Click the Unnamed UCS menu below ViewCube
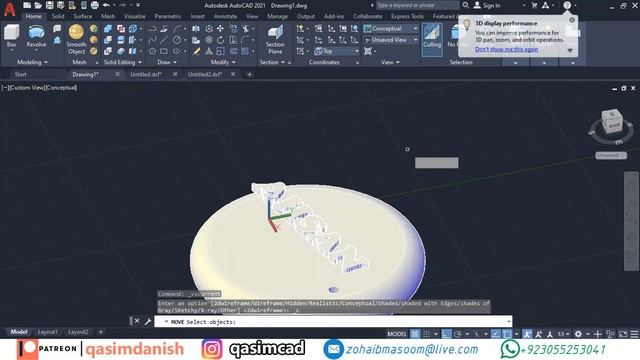This screenshot has height=360, width=640. (x=611, y=156)
